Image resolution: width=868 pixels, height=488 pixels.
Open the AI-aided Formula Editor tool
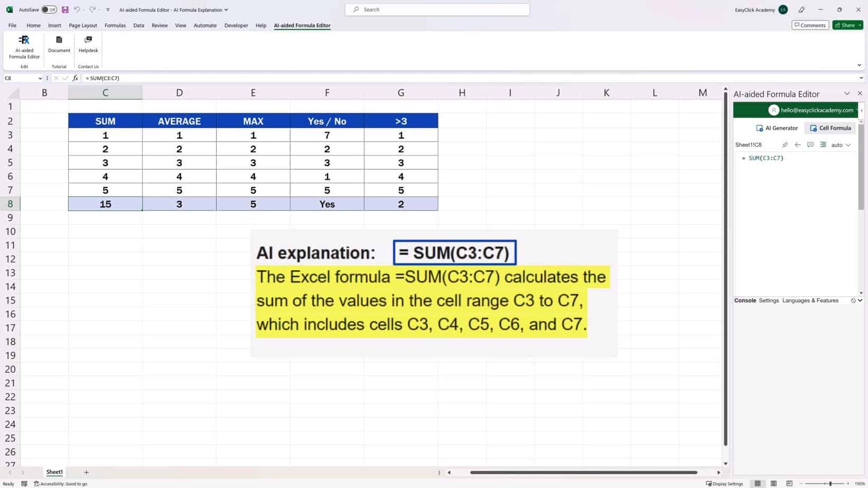tap(24, 48)
